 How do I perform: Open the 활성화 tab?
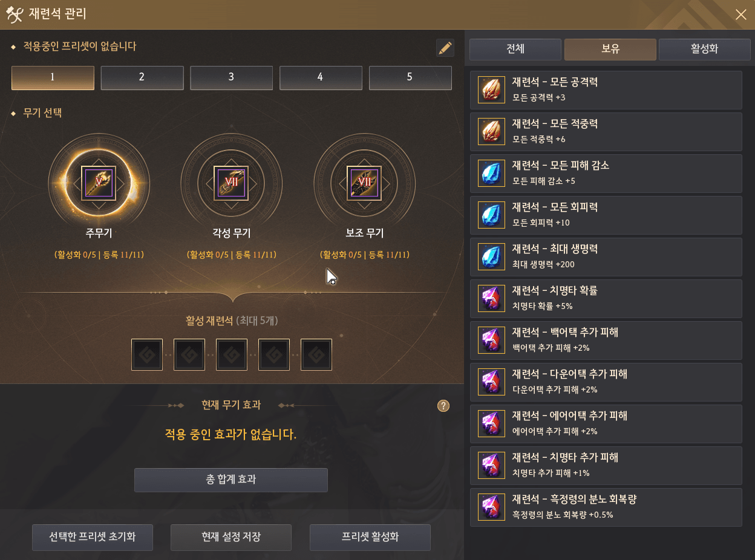pos(704,50)
